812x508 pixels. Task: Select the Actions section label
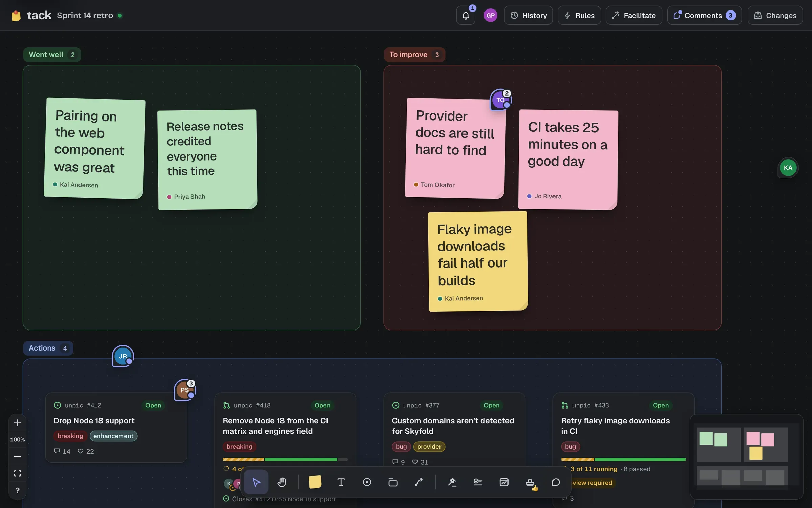coord(48,348)
